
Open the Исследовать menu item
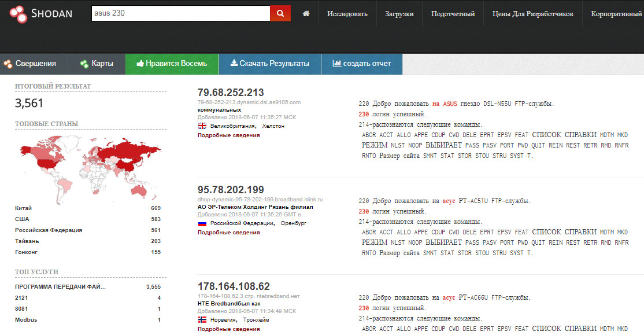point(347,14)
